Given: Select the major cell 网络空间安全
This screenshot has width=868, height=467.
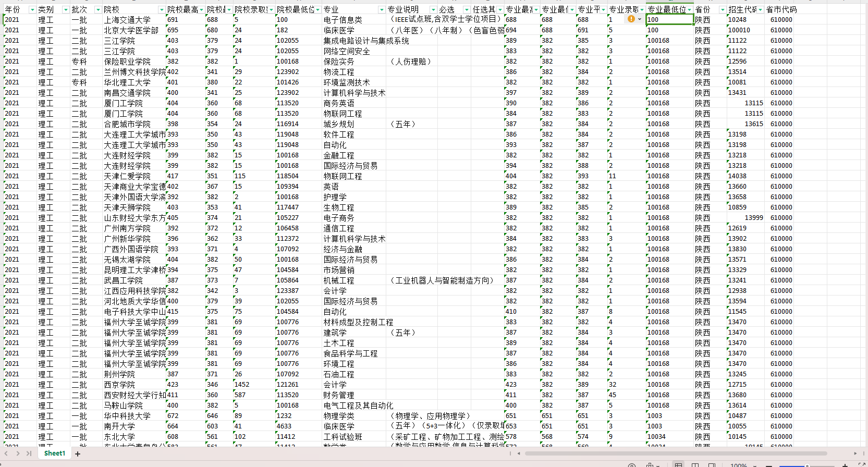Looking at the screenshot, I should point(354,51).
